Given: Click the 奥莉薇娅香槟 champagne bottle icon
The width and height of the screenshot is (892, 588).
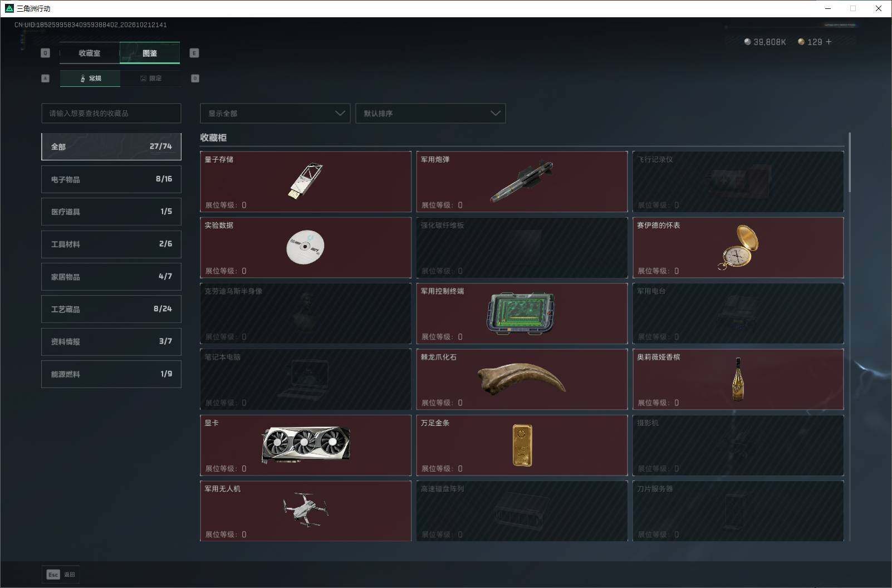Looking at the screenshot, I should coord(738,379).
